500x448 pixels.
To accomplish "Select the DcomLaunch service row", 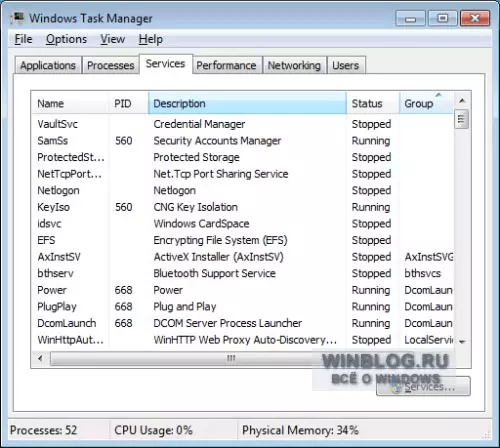I will point(243,323).
